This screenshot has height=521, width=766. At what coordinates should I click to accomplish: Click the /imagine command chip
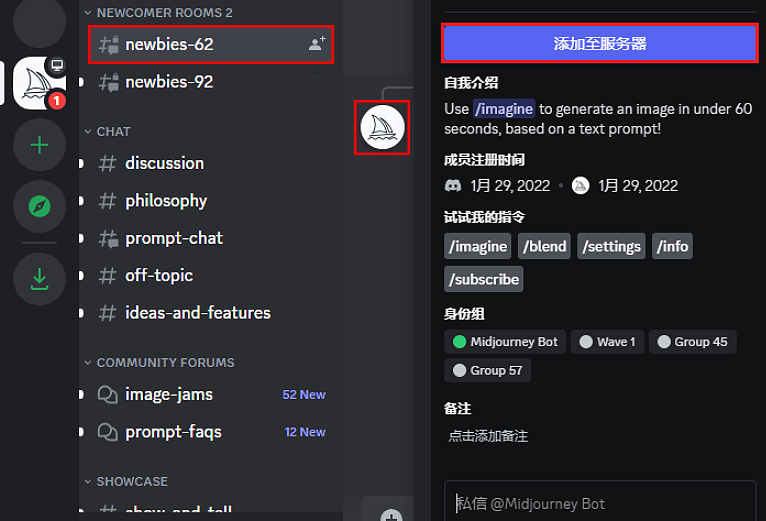tap(478, 246)
